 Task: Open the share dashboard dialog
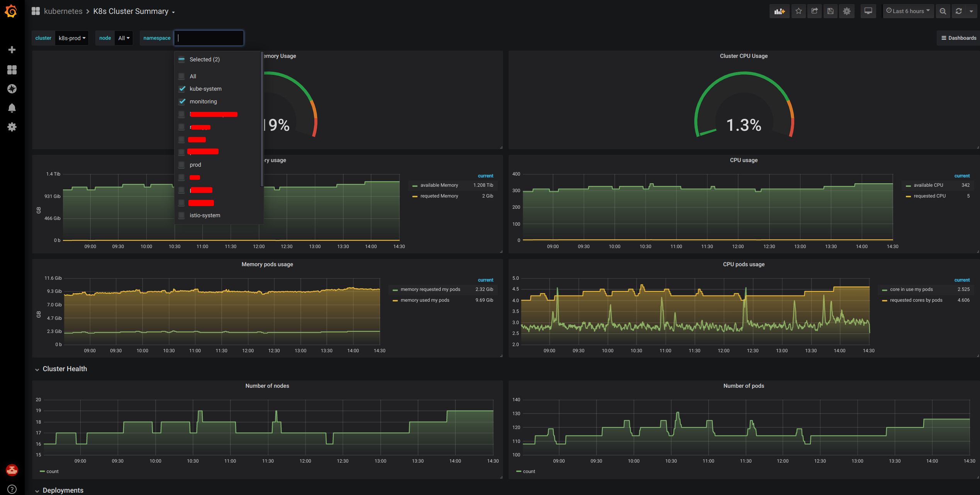coord(814,11)
